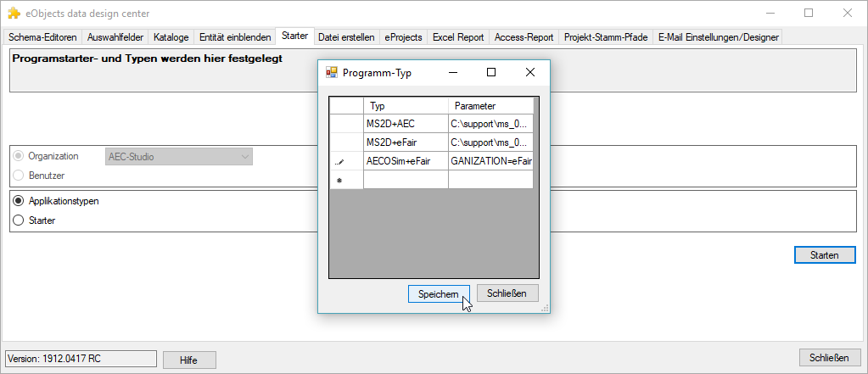The height and width of the screenshot is (374, 868).
Task: Open the eProjects tab
Action: coord(404,37)
